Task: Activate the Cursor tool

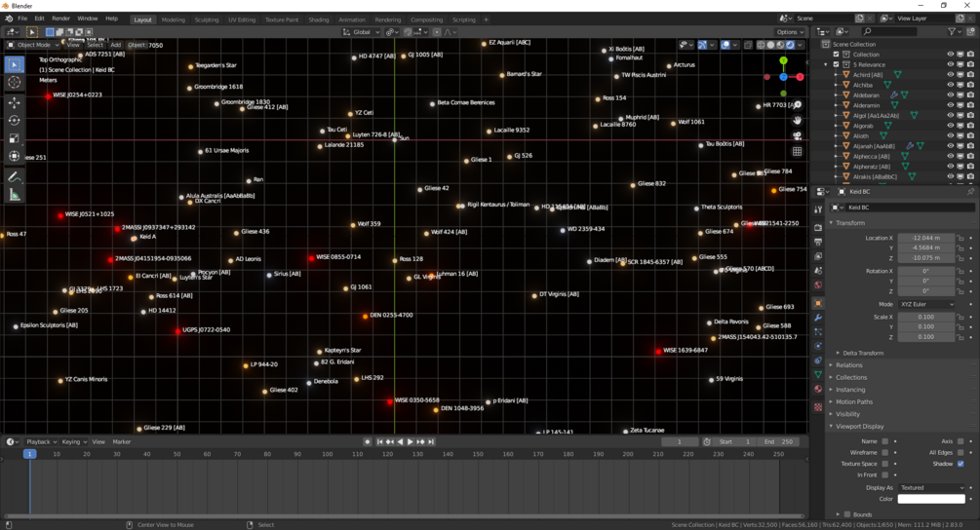Action: [15, 83]
